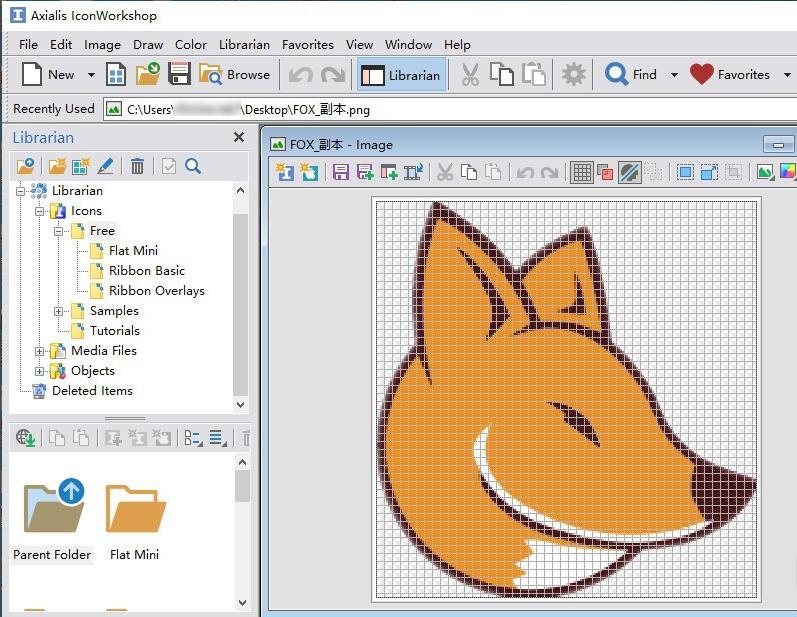Expand the Samples folder tree node

59,311
